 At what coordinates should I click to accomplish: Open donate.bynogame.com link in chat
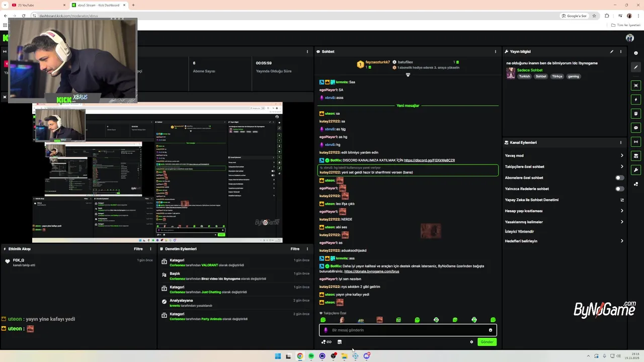click(x=371, y=271)
